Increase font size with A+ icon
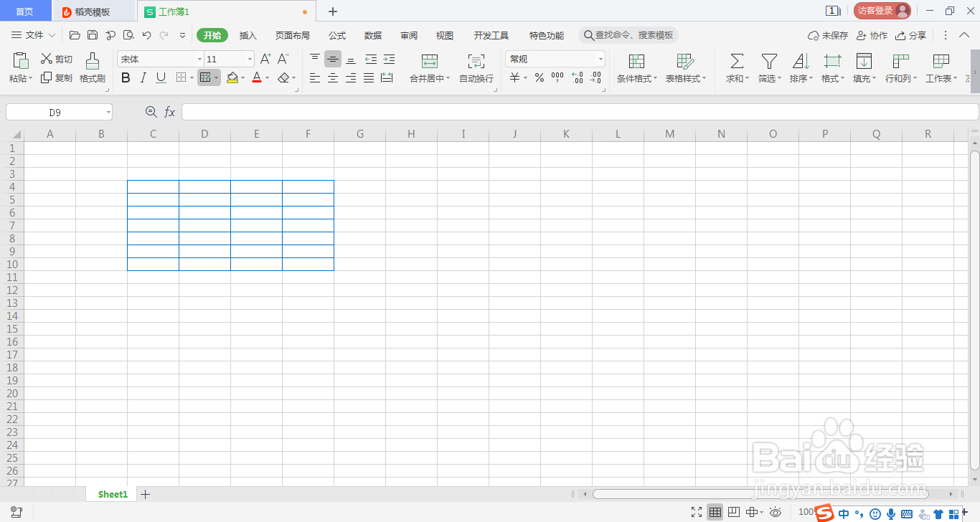This screenshot has height=522, width=980. [265, 59]
